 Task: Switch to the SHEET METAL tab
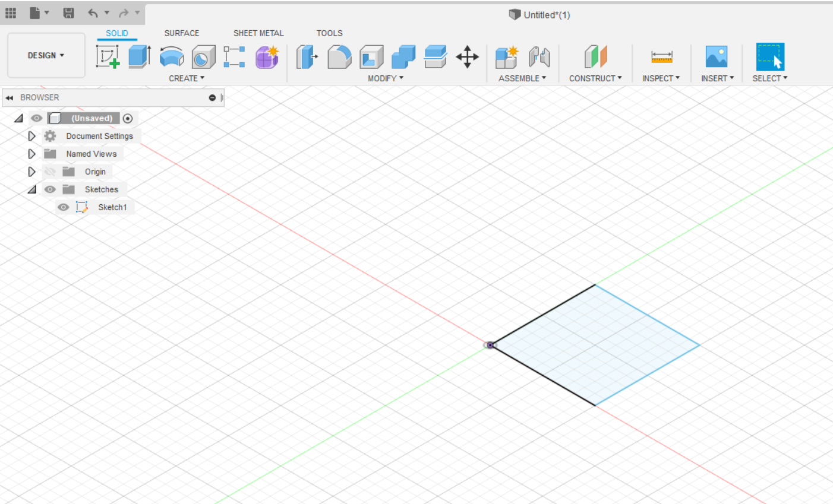click(258, 33)
